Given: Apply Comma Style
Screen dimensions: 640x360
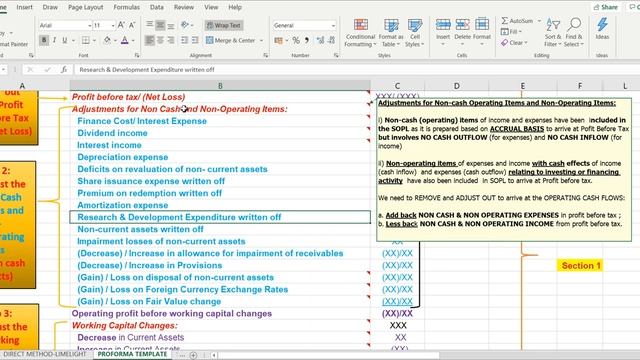Looking at the screenshot, I should pyautogui.click(x=307, y=40).
